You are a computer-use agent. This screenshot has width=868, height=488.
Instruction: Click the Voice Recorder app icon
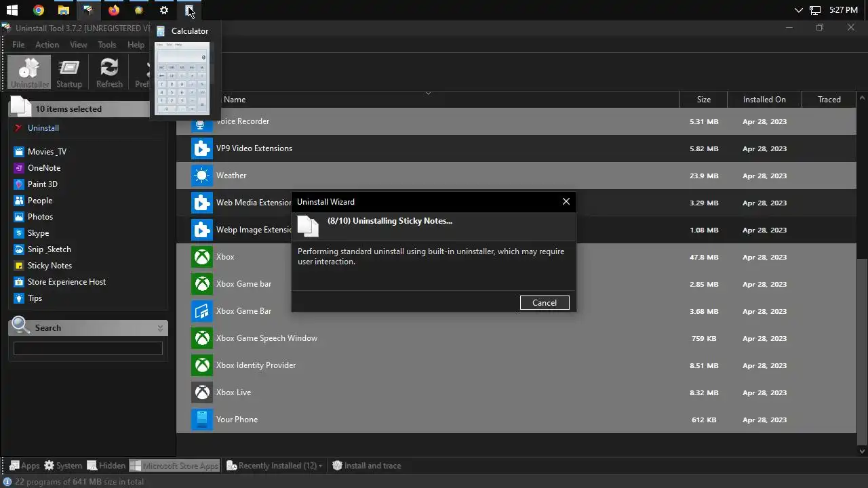tap(201, 121)
